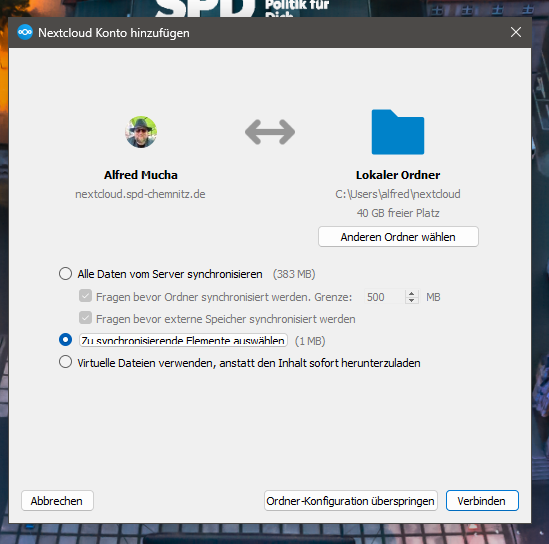Click 'Ordner-Konfiguration überspringen' button
This screenshot has width=549, height=544.
pos(350,501)
